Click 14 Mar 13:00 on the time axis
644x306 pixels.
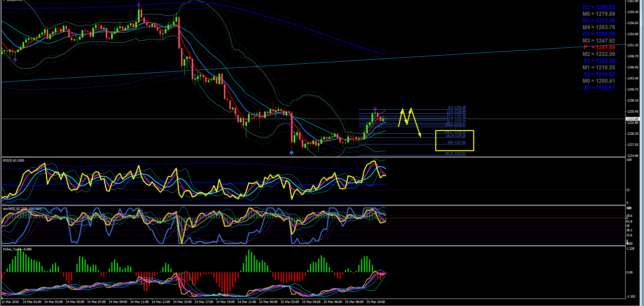161,302
